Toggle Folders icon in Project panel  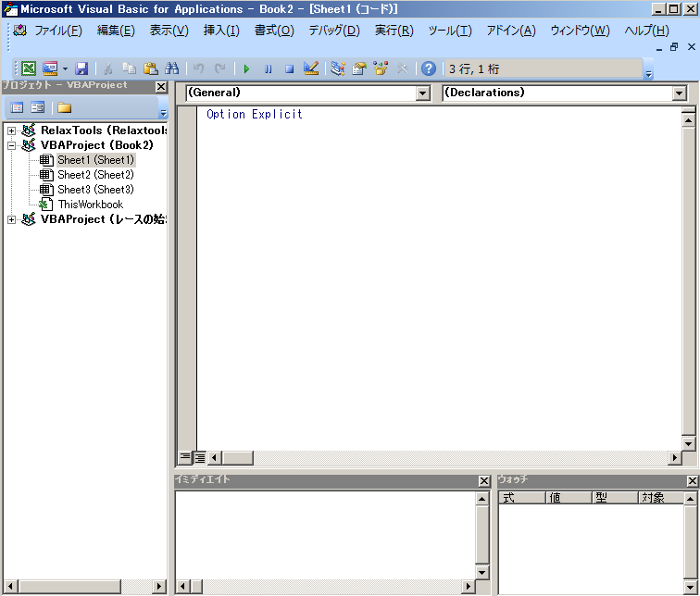(64, 107)
